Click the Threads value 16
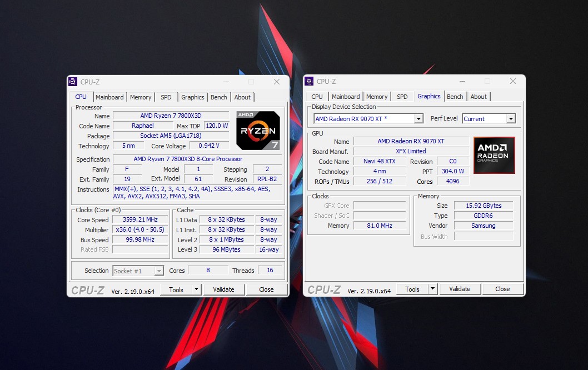Viewport: 588px width, 370px height. 270,271
